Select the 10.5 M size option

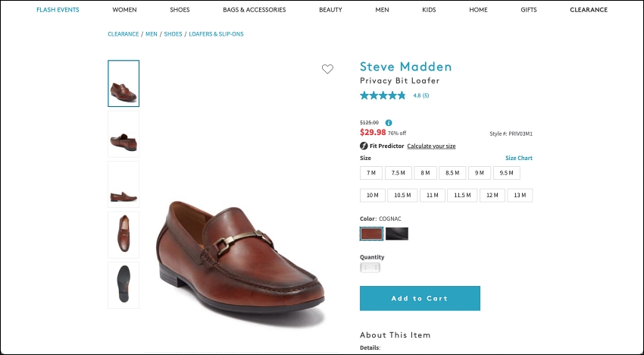click(402, 195)
